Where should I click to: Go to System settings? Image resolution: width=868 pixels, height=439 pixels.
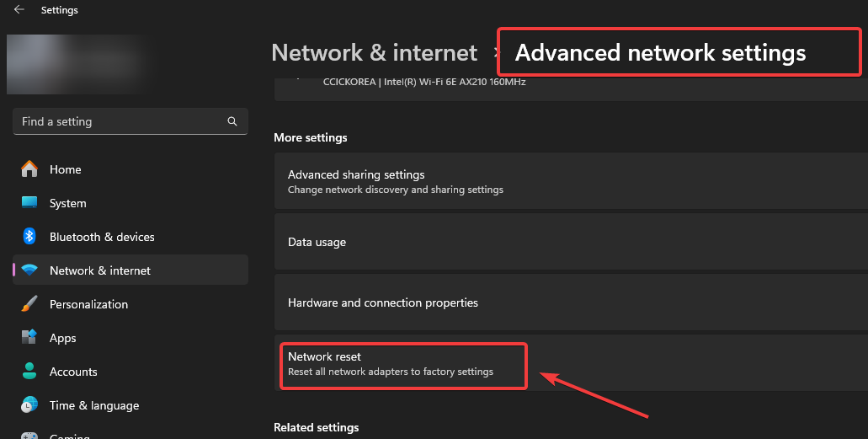point(130,203)
